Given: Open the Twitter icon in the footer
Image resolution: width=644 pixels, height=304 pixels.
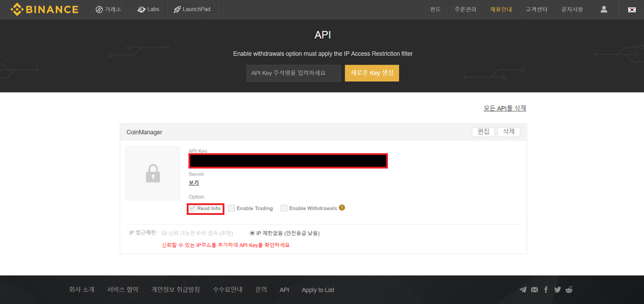Looking at the screenshot, I should tap(557, 289).
